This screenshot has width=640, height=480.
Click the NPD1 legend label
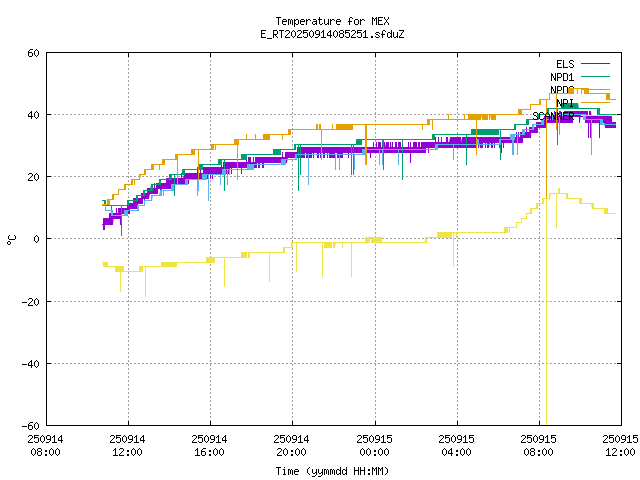tap(562, 77)
